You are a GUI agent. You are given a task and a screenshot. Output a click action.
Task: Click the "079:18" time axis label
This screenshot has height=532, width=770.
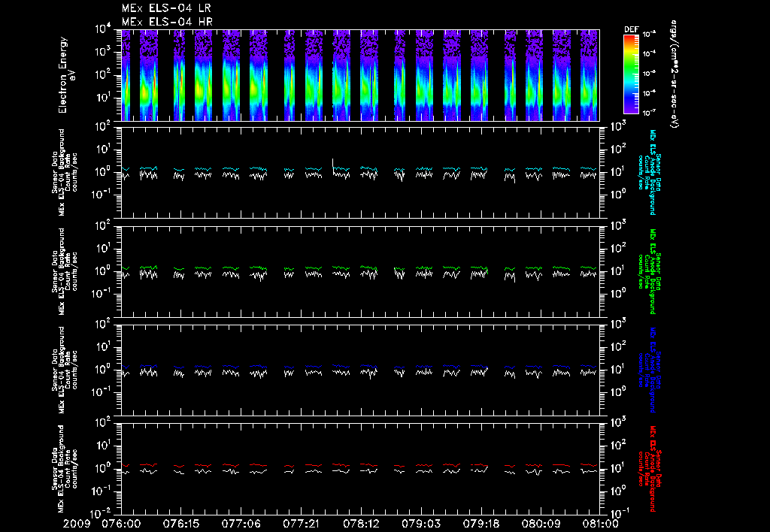click(x=480, y=524)
